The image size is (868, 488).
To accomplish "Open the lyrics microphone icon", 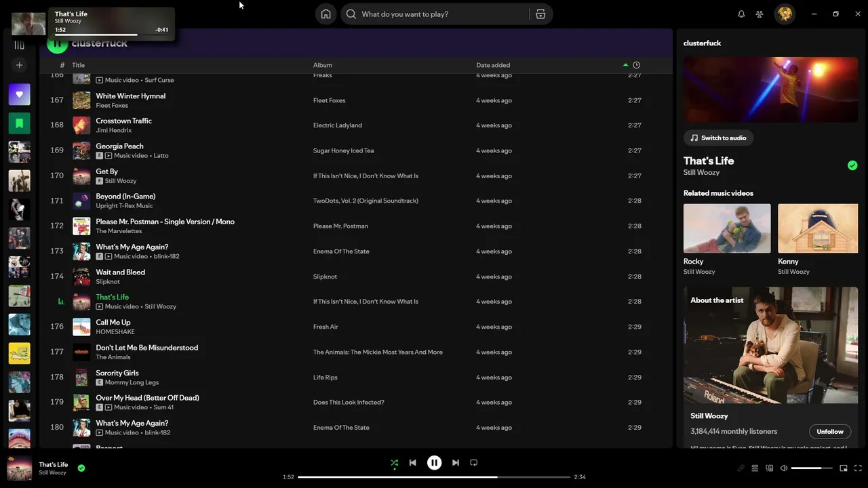I will point(741,468).
